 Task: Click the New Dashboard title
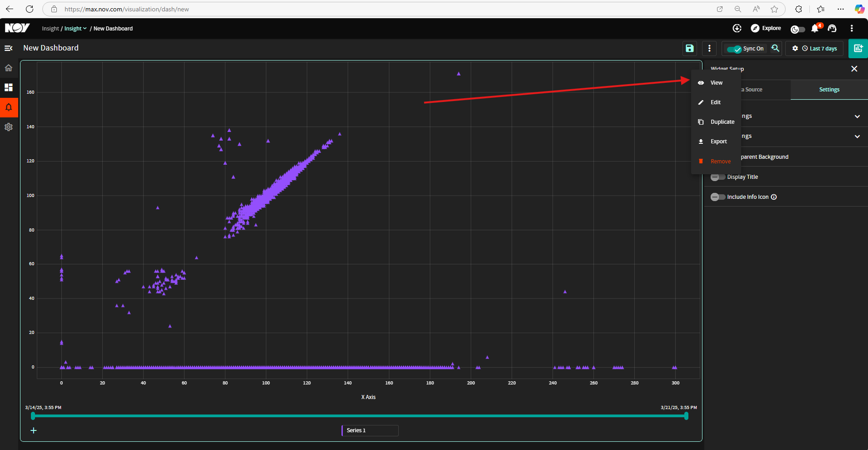(51, 48)
